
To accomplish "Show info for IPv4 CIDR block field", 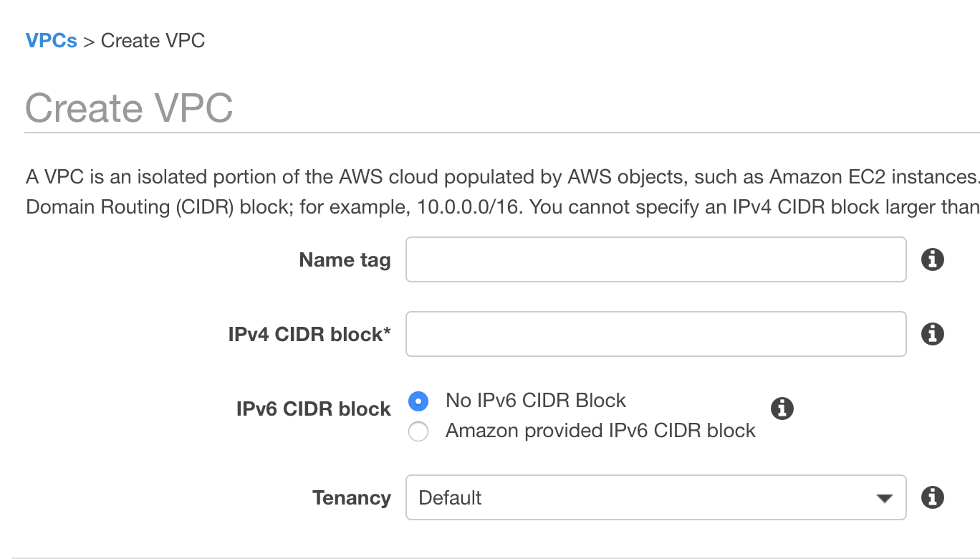I will pos(932,334).
